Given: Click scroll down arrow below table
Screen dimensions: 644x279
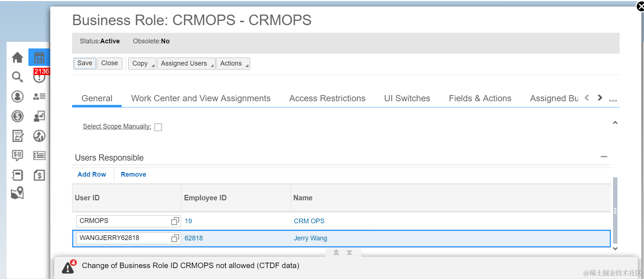Looking at the screenshot, I should pos(615,249).
